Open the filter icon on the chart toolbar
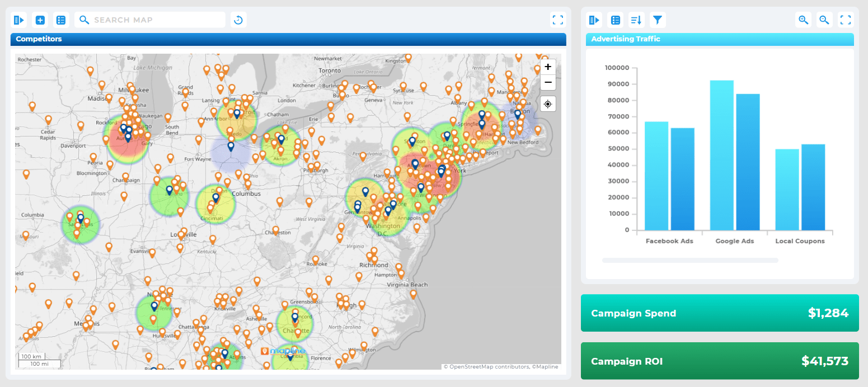The width and height of the screenshot is (868, 387). pos(658,20)
